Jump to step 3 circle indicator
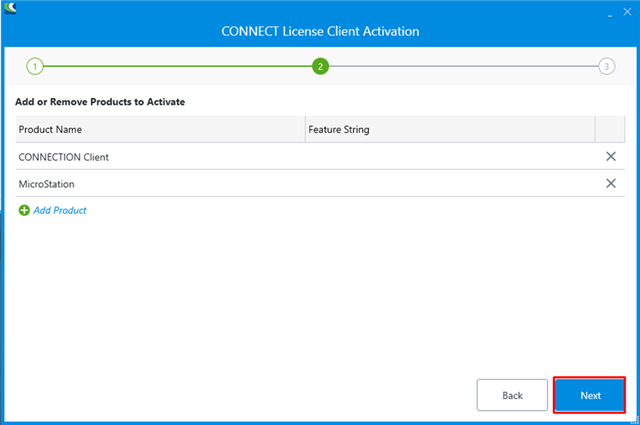640x425 pixels. click(606, 67)
